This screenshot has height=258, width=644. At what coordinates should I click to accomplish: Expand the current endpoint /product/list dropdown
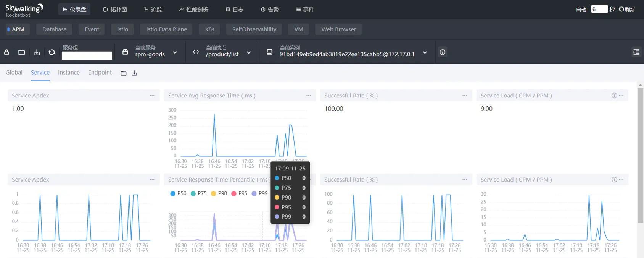click(x=248, y=53)
